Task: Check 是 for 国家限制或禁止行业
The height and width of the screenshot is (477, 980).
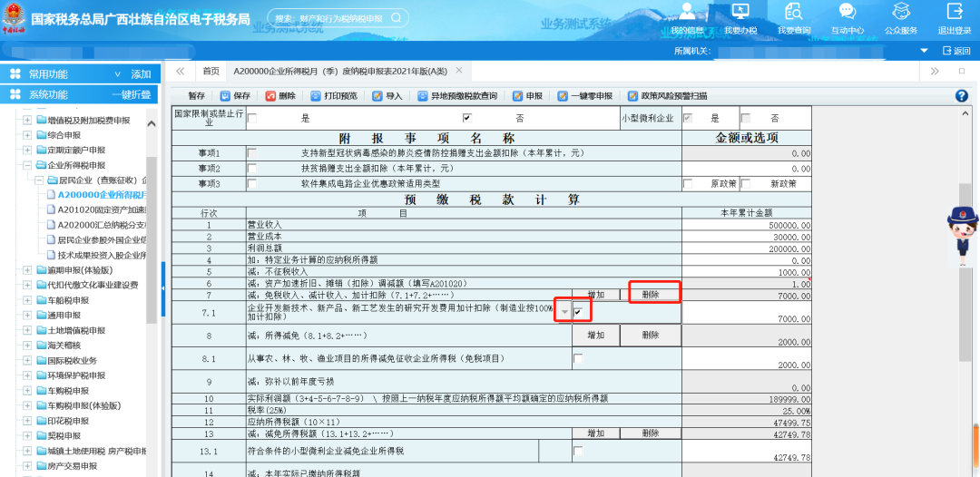Action: pyautogui.click(x=252, y=118)
